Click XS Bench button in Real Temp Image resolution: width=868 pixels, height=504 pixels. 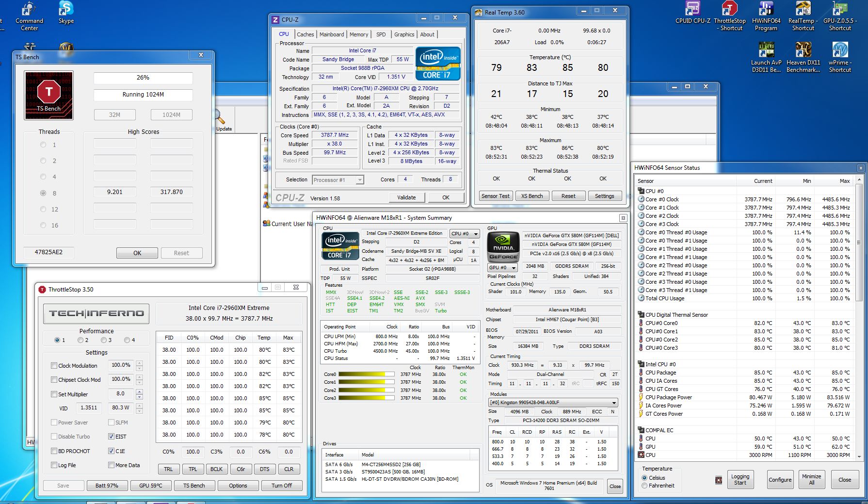point(532,196)
